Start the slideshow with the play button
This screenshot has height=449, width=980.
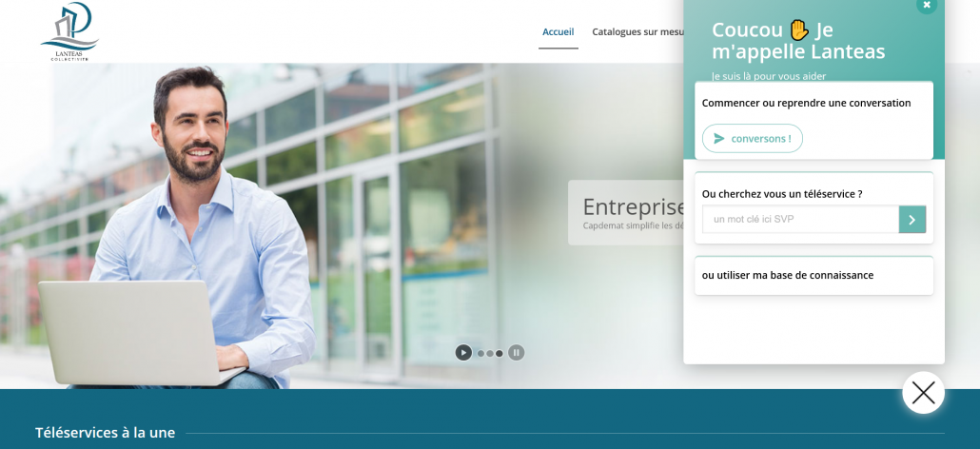[463, 353]
